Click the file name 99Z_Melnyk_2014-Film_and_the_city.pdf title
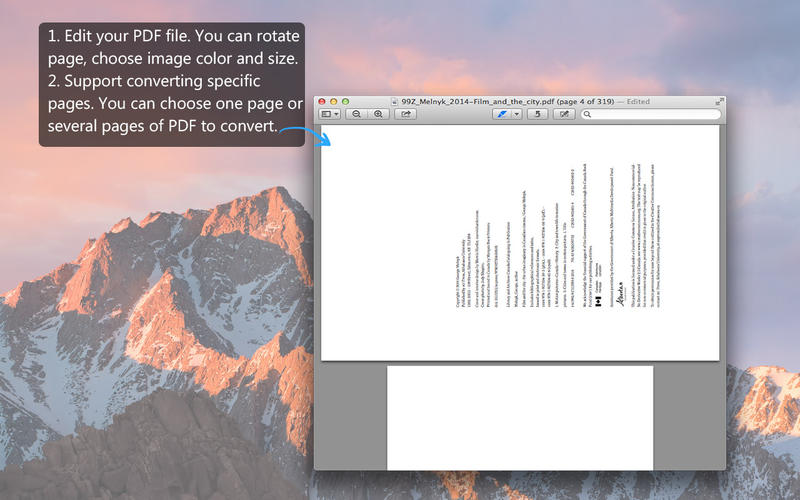Screen dimensions: 800x500 pos(478,102)
